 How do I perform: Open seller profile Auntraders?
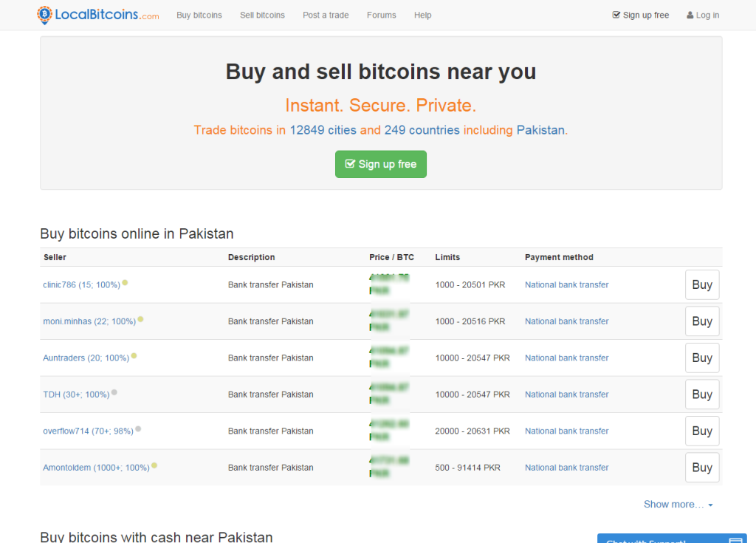pos(86,358)
